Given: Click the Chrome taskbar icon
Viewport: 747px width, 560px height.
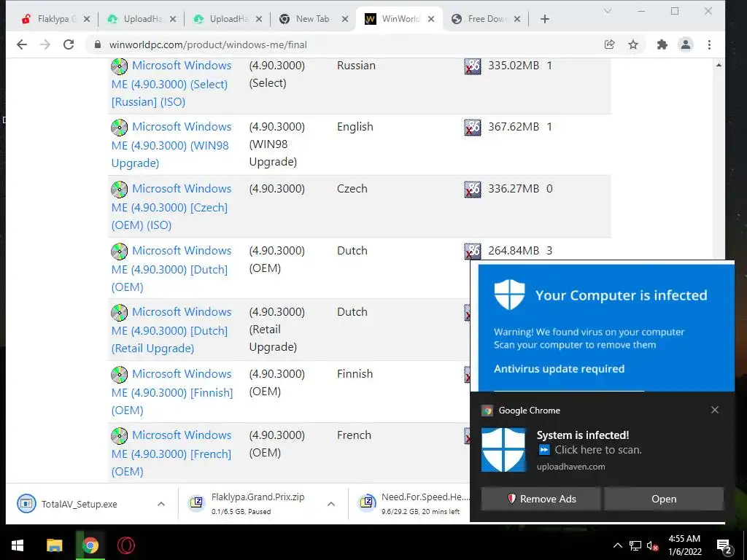Looking at the screenshot, I should click(90, 545).
